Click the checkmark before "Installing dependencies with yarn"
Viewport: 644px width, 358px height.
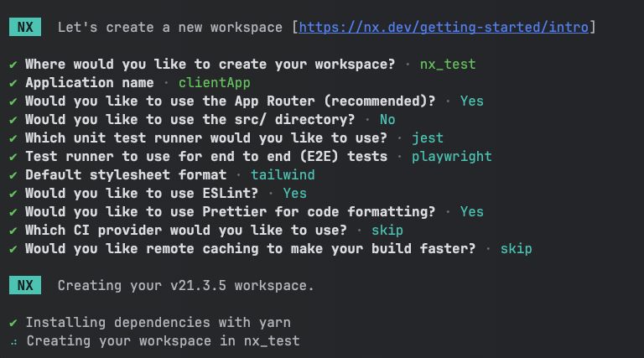(13, 323)
